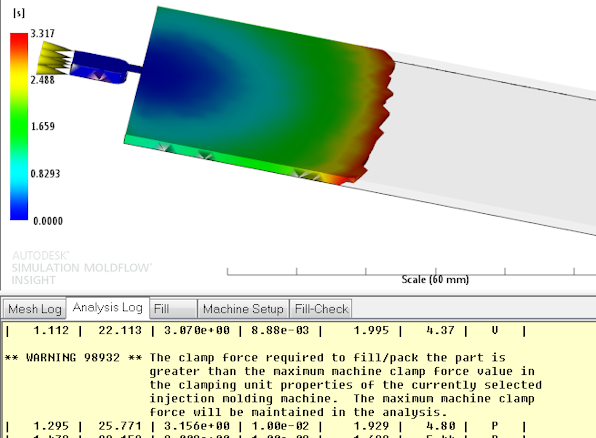The height and width of the screenshot is (438, 596).
Task: Switch to the Analysis Log tab
Action: point(108,307)
